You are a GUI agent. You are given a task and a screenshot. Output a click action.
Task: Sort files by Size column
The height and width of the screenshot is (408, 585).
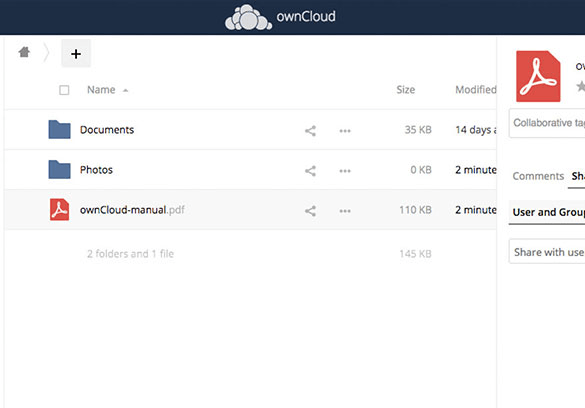click(406, 90)
